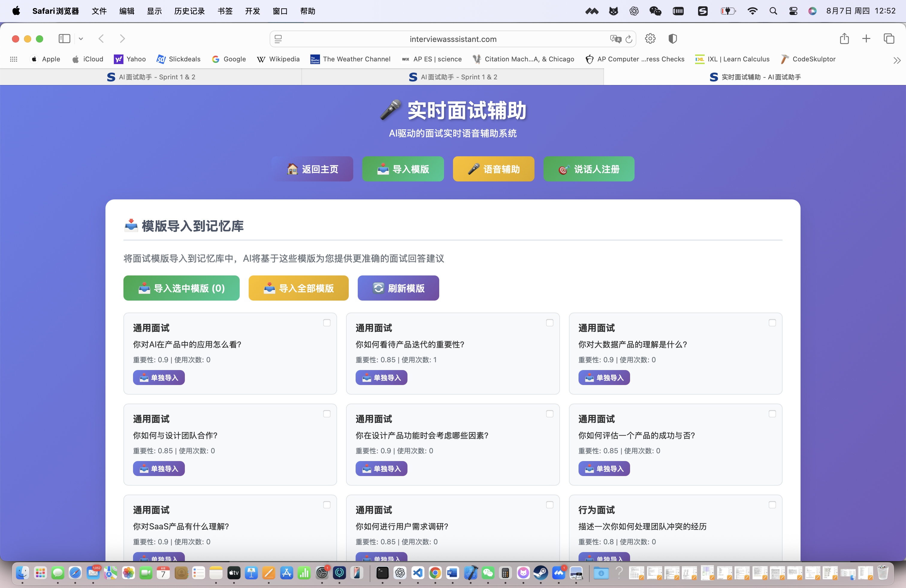Open the Wikipedia bookmark
Viewport: 906px width, 588px height.
(278, 59)
